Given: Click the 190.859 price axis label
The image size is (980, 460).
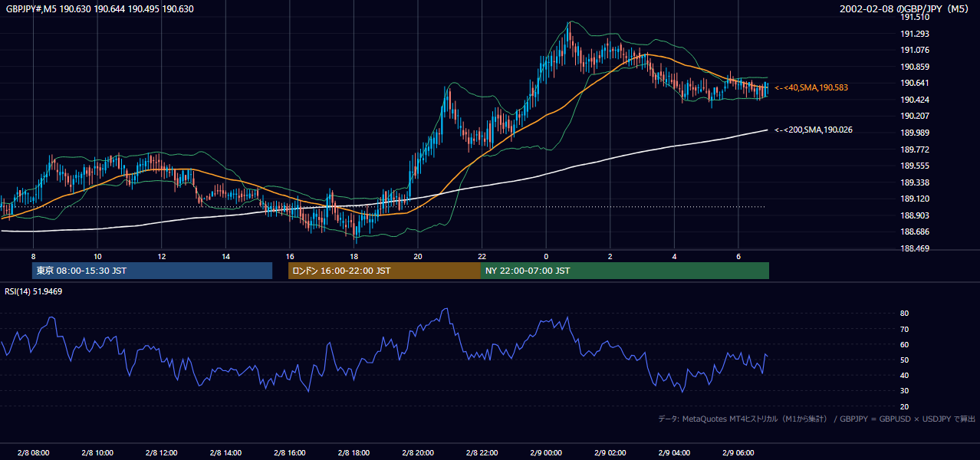Looking at the screenshot, I should [x=915, y=67].
